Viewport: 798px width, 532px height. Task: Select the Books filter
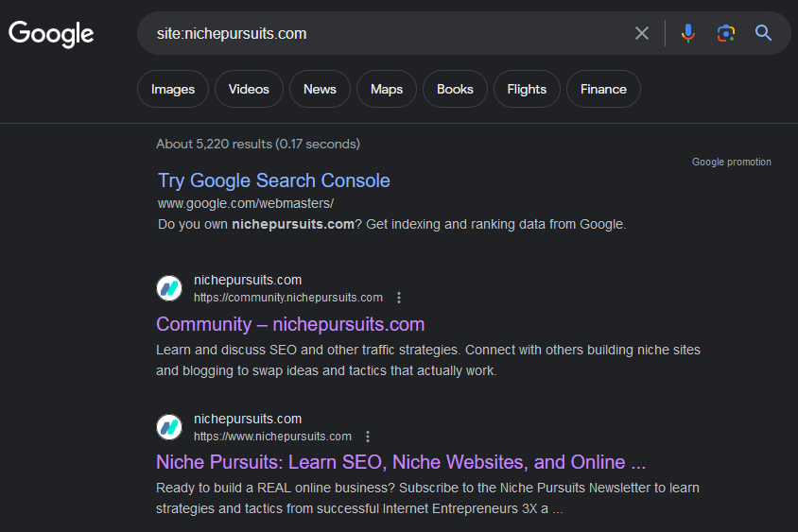pos(455,89)
